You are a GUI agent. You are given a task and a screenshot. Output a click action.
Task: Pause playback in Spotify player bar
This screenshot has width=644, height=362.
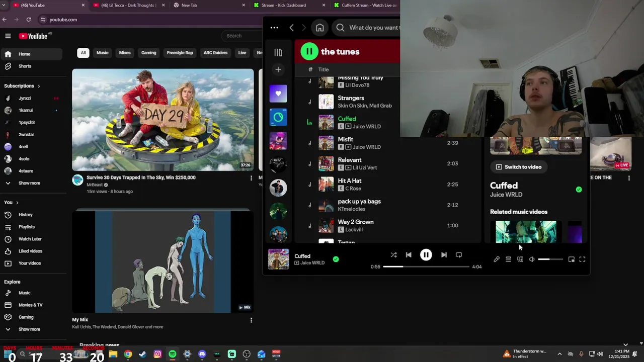426,255
